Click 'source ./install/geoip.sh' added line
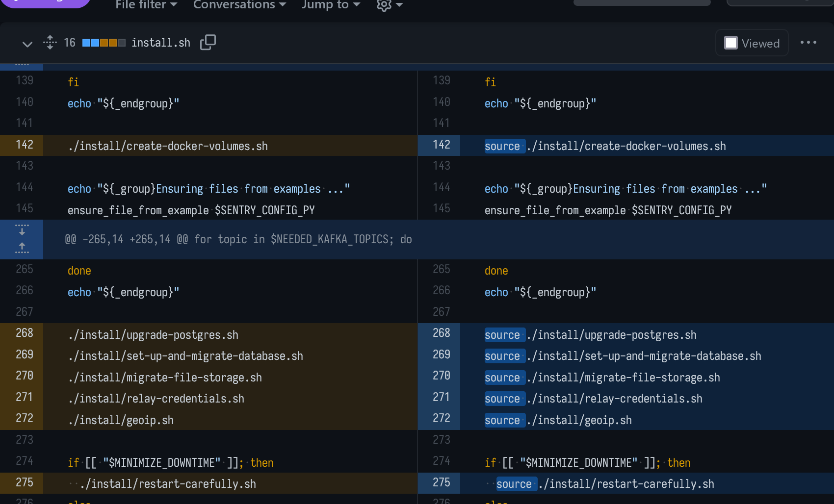Image resolution: width=834 pixels, height=504 pixels. [558, 420]
